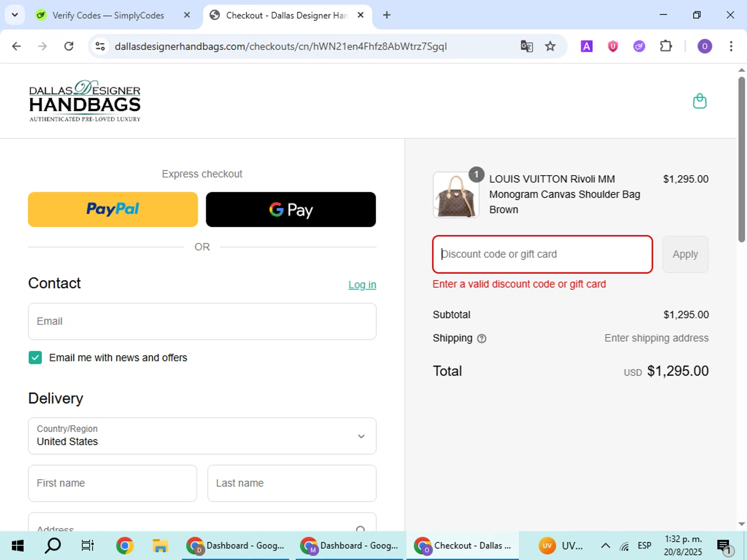Expand the Country/Region dropdown
This screenshot has width=747, height=560.
(202, 436)
